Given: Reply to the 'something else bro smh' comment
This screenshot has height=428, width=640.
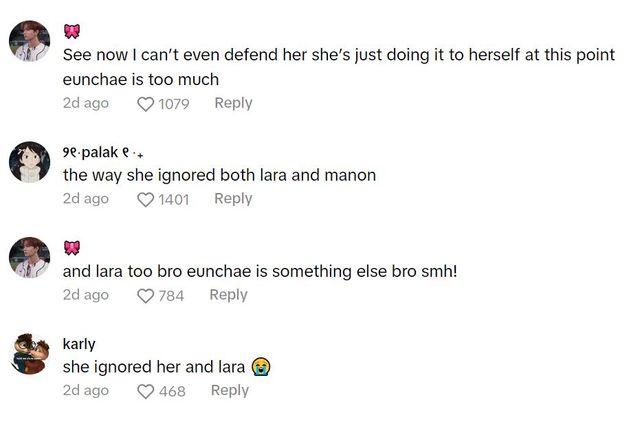Looking at the screenshot, I should [x=228, y=295].
